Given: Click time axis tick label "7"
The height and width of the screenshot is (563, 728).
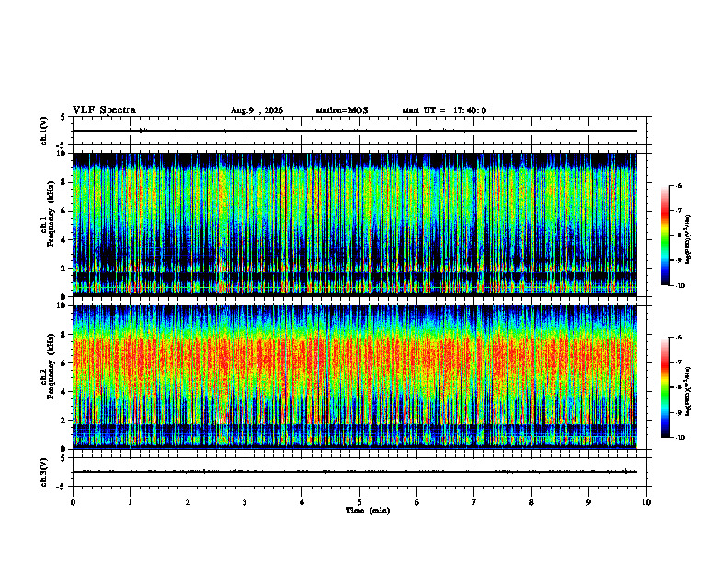Looking at the screenshot, I should (x=474, y=502).
